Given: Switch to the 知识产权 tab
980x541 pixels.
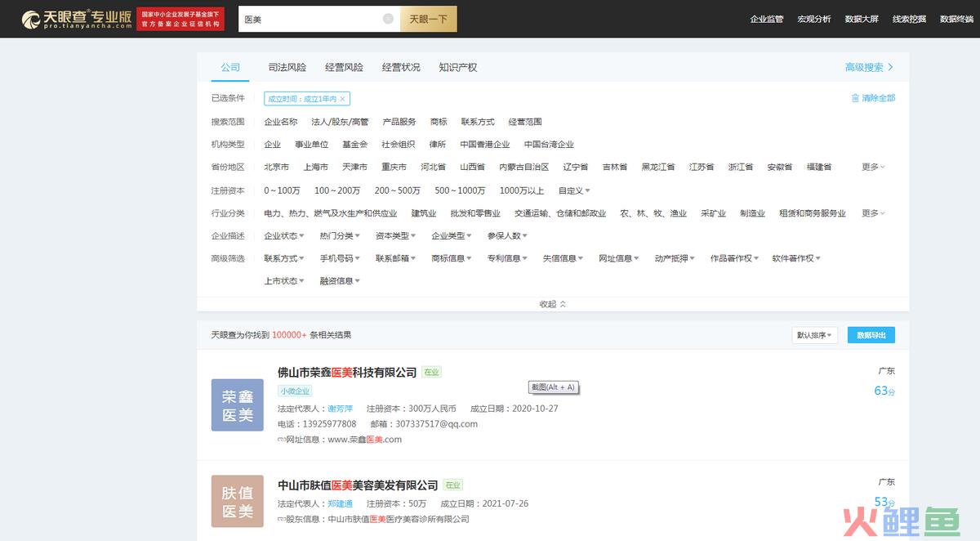Looking at the screenshot, I should [x=457, y=67].
